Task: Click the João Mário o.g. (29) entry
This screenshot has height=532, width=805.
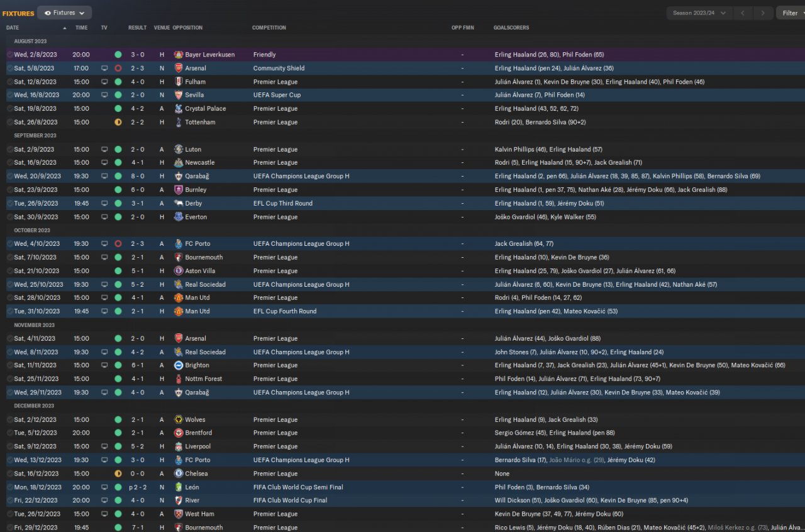Action: tap(576, 460)
